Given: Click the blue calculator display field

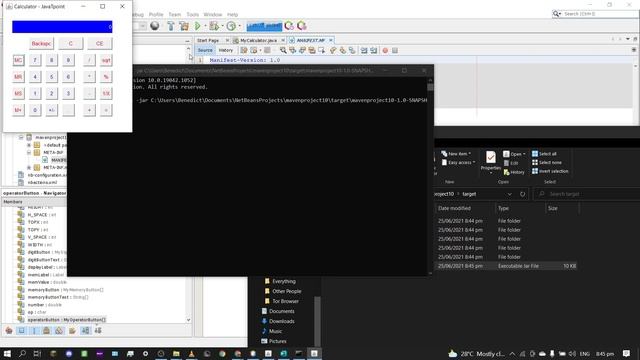Looking at the screenshot, I should [x=62, y=27].
